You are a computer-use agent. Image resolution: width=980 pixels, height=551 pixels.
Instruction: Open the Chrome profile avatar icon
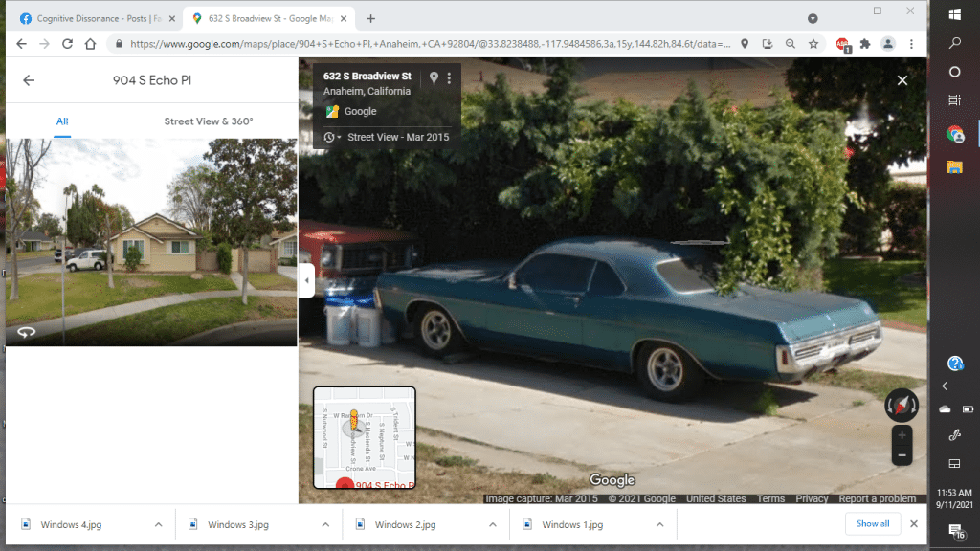(x=887, y=44)
